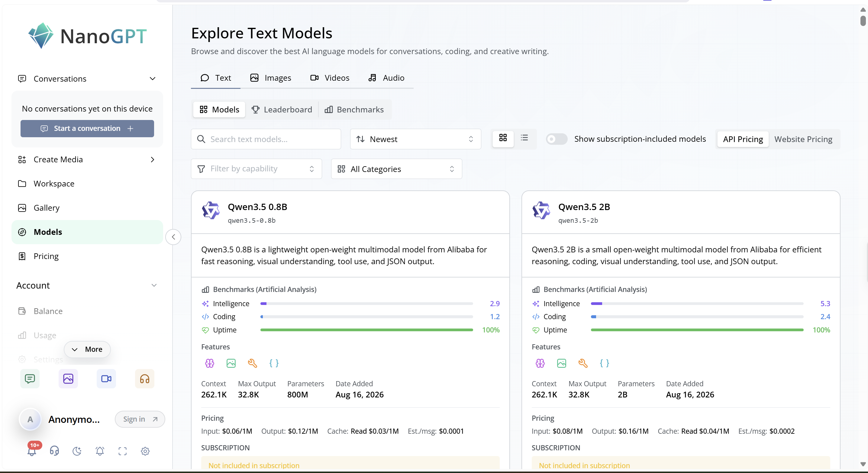868x473 pixels.
Task: Click the alert bell icon in footer
Action: tap(100, 451)
